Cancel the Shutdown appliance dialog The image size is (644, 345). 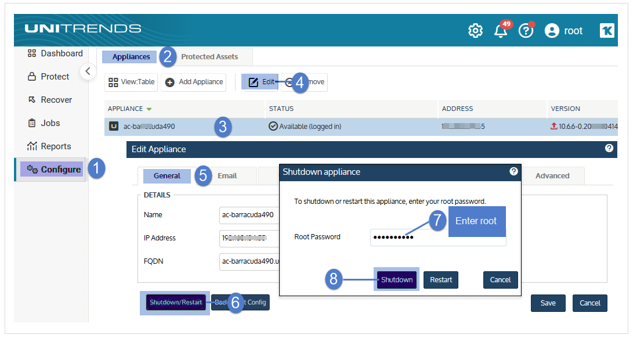pyautogui.click(x=500, y=280)
